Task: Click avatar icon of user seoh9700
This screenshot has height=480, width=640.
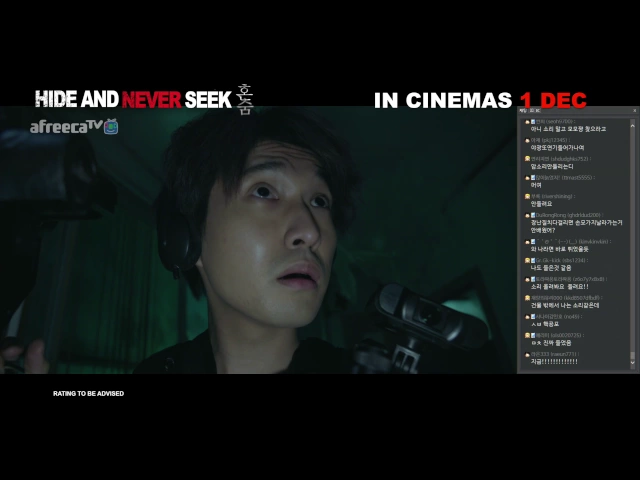Action: tap(527, 122)
